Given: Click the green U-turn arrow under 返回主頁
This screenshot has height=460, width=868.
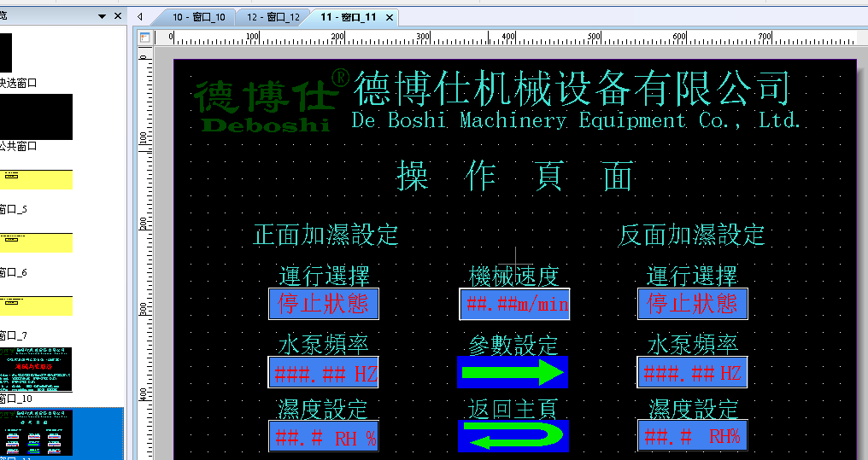Looking at the screenshot, I should 513,436.
